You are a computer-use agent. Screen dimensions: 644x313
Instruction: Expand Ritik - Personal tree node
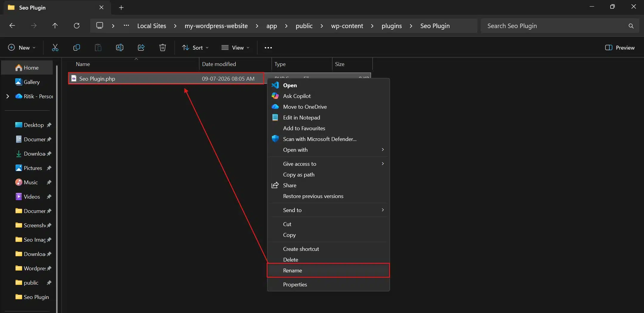8,96
